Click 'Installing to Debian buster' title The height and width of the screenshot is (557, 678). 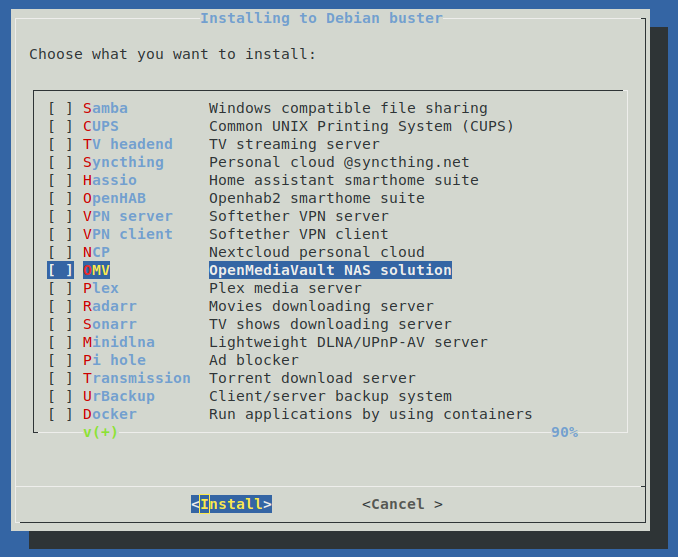[x=321, y=18]
